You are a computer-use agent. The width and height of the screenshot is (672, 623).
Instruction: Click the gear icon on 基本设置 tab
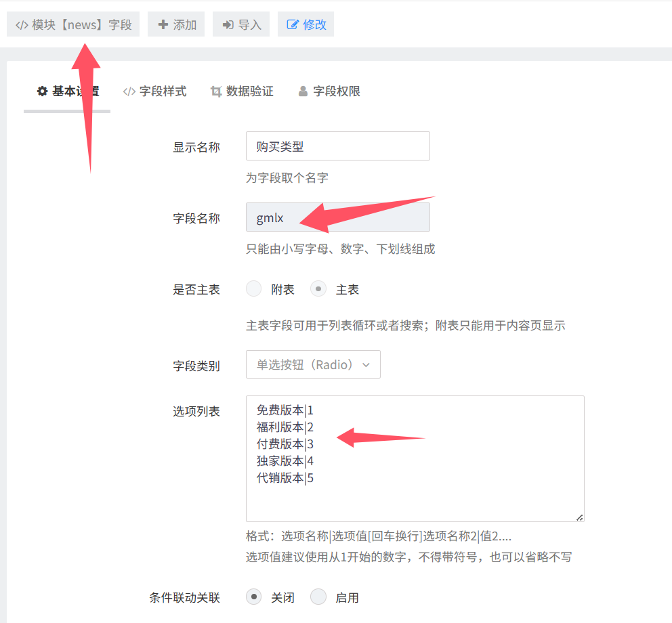click(x=42, y=91)
